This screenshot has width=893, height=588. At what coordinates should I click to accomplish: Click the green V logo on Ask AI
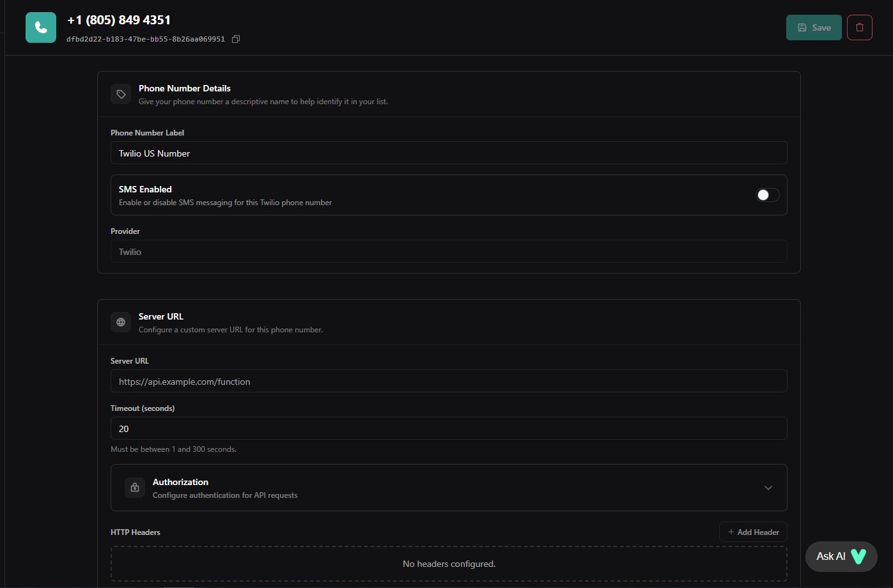pyautogui.click(x=858, y=556)
